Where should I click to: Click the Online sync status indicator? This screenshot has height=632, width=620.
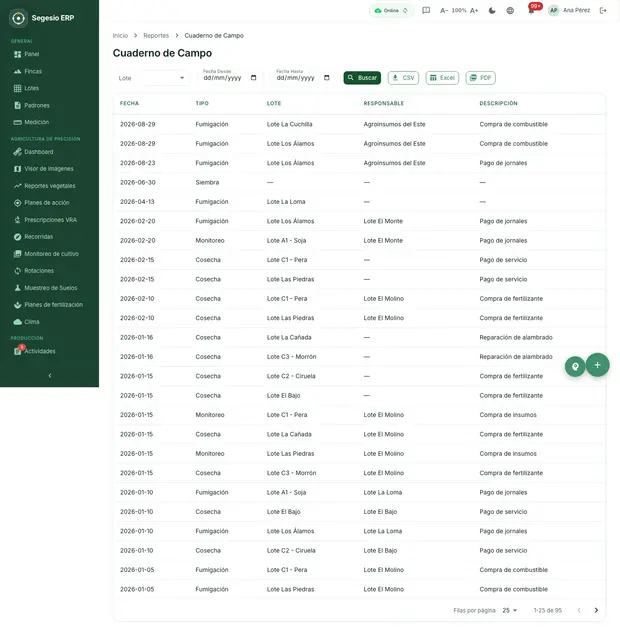point(391,10)
